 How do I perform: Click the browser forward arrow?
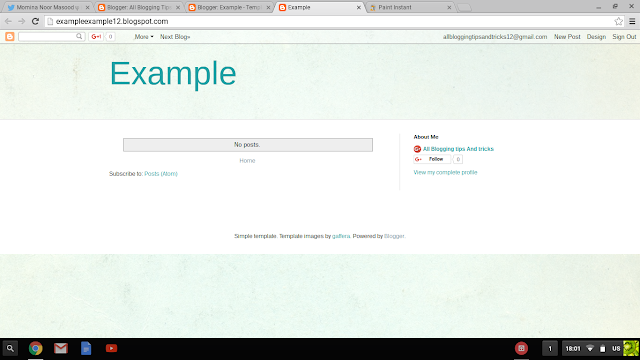[22, 21]
